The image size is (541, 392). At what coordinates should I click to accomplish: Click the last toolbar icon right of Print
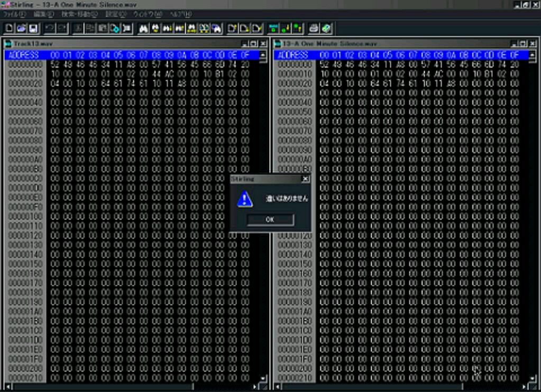click(x=326, y=29)
